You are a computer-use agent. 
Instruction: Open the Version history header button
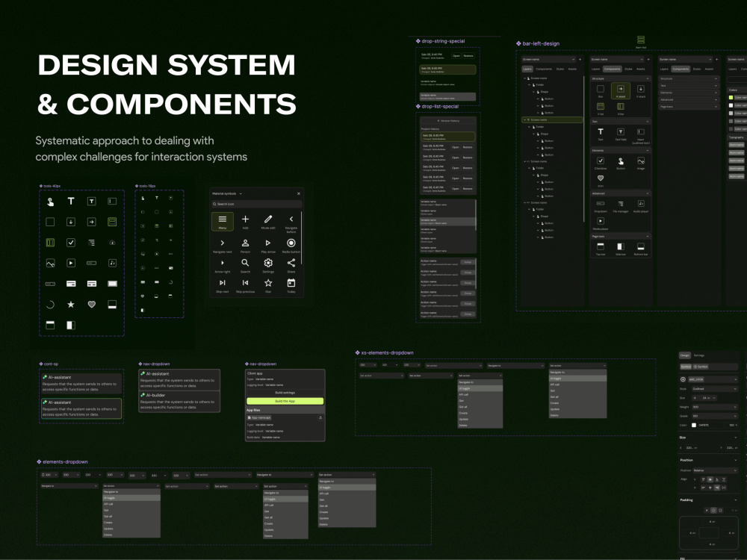click(448, 121)
